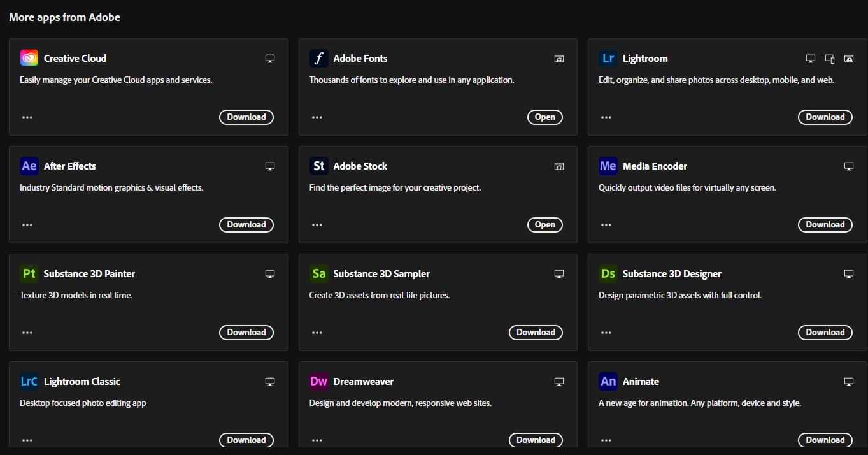Click the Substance 3D Designer Ds icon
The image size is (868, 455).
click(x=608, y=273)
